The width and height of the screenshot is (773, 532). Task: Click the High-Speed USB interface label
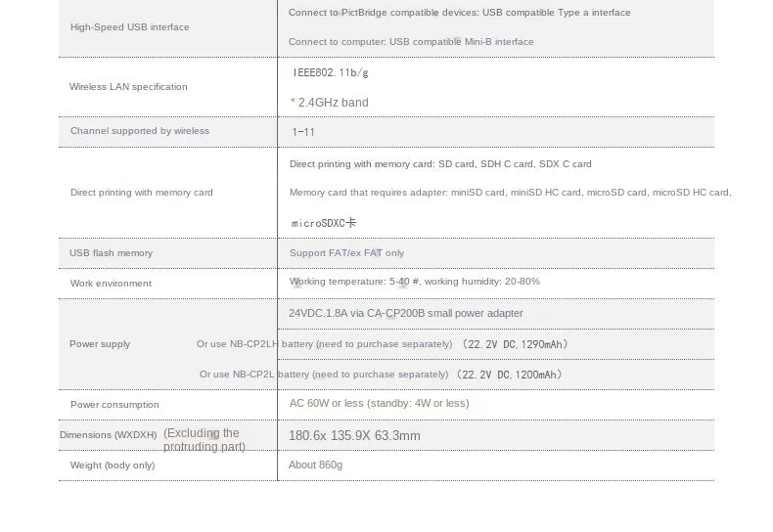click(x=130, y=27)
